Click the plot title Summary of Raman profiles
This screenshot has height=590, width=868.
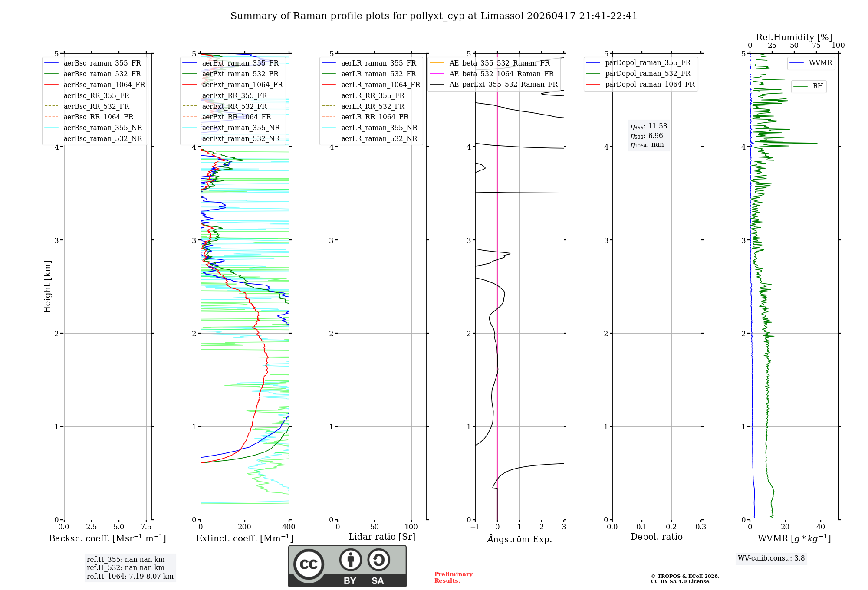[x=434, y=16]
